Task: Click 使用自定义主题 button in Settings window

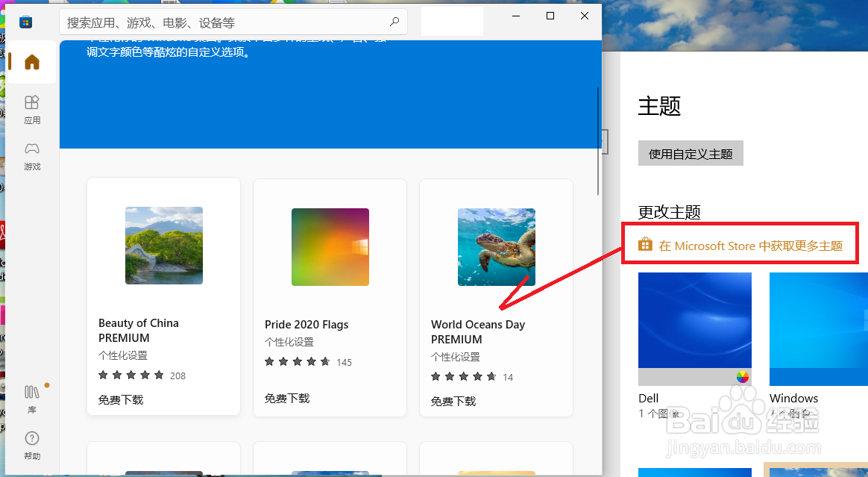Action: tap(691, 154)
